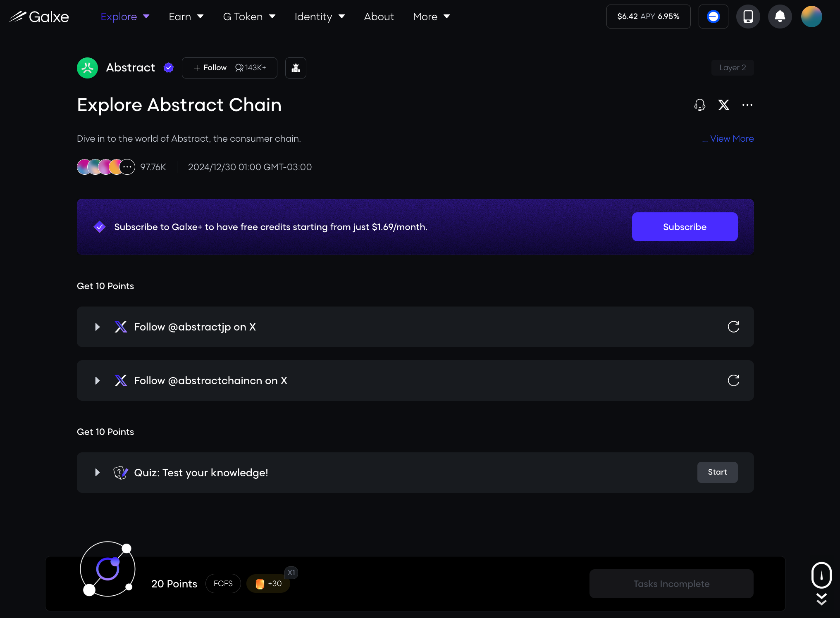
Task: Share quest via X icon
Action: (x=723, y=105)
